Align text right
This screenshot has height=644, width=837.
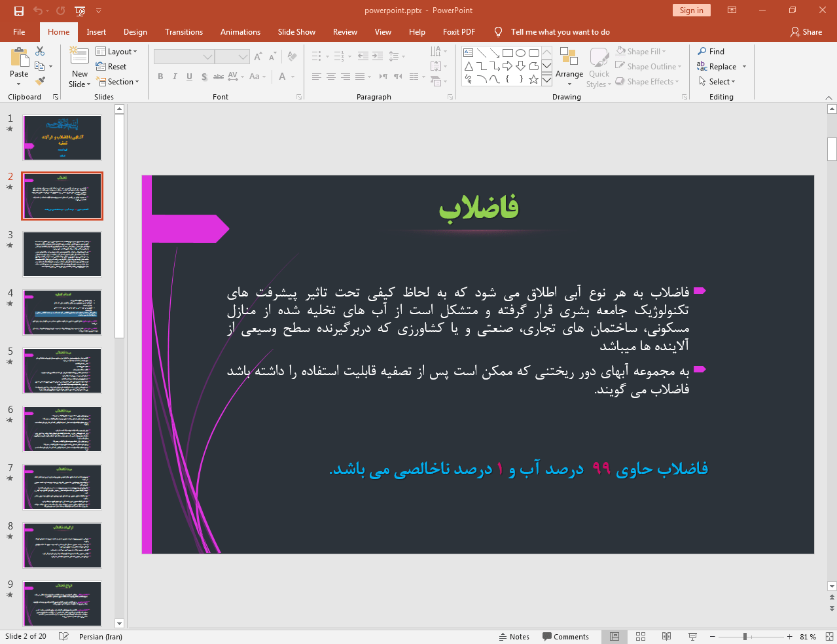[x=346, y=77]
